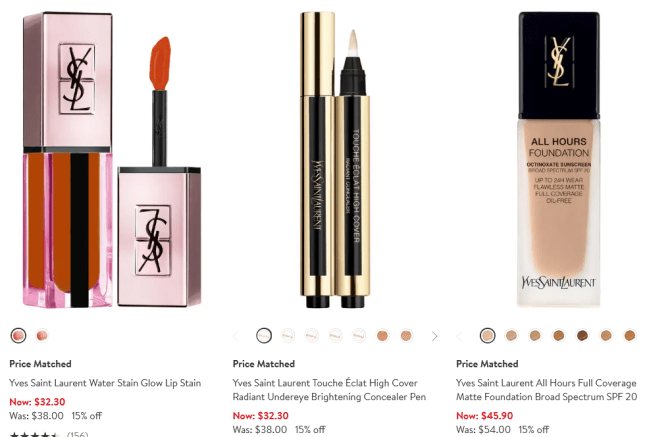Viewport: 645px width, 437px height.
Task: Select the first concealer pen shade swatch
Action: pos(264,335)
